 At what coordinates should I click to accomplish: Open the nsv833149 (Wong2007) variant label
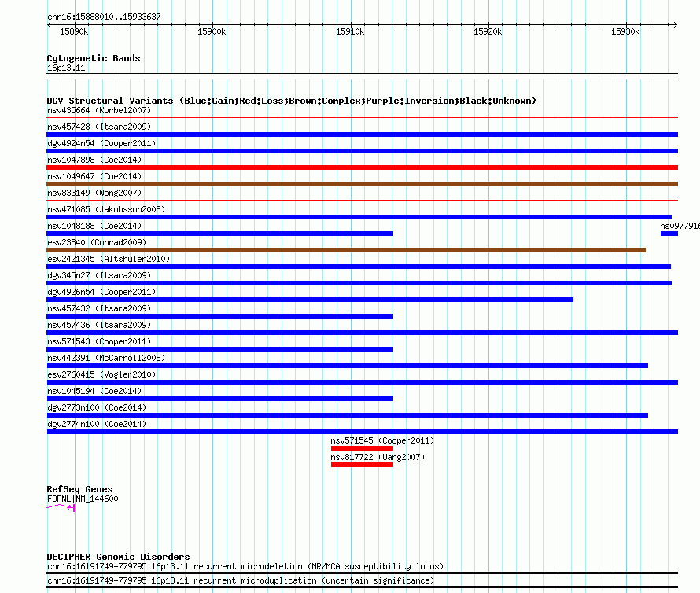(x=94, y=193)
